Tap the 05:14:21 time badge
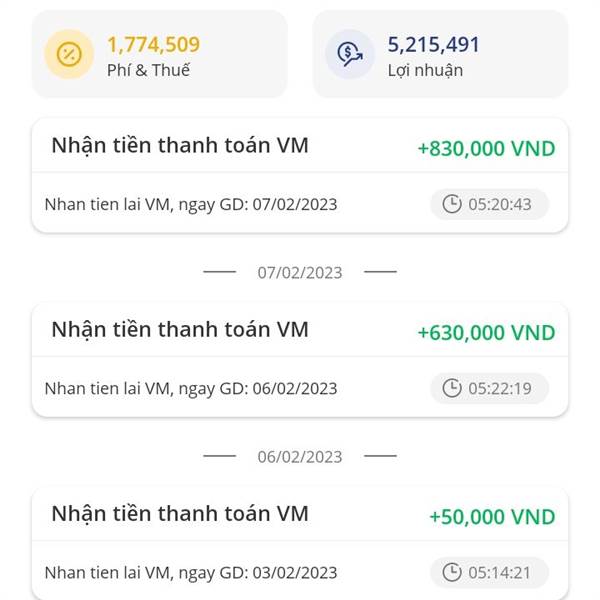The width and height of the screenshot is (600, 600). click(490, 572)
